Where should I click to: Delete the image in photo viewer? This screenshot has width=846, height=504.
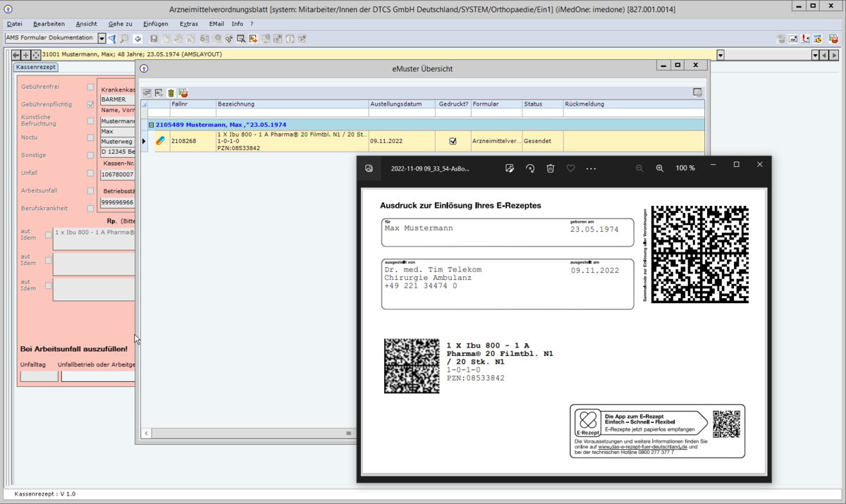551,168
